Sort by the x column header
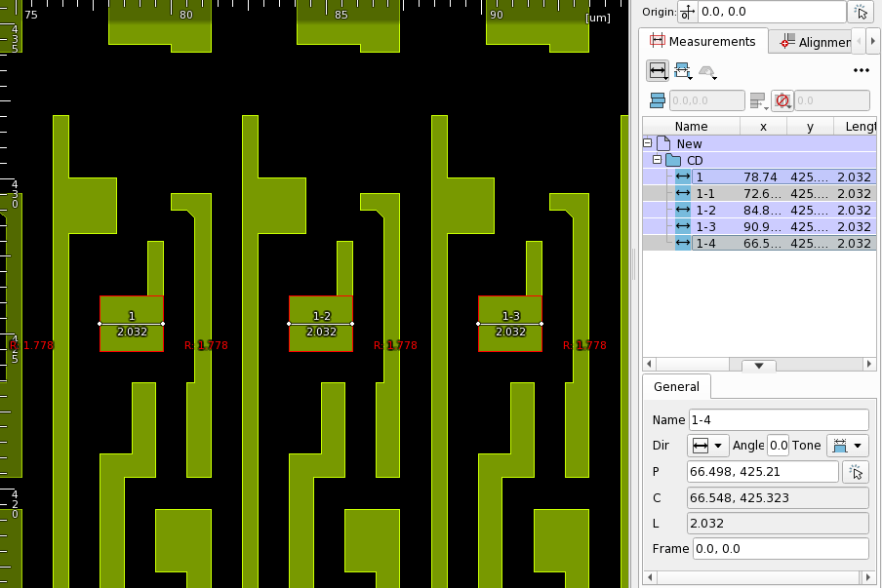 [x=763, y=127]
